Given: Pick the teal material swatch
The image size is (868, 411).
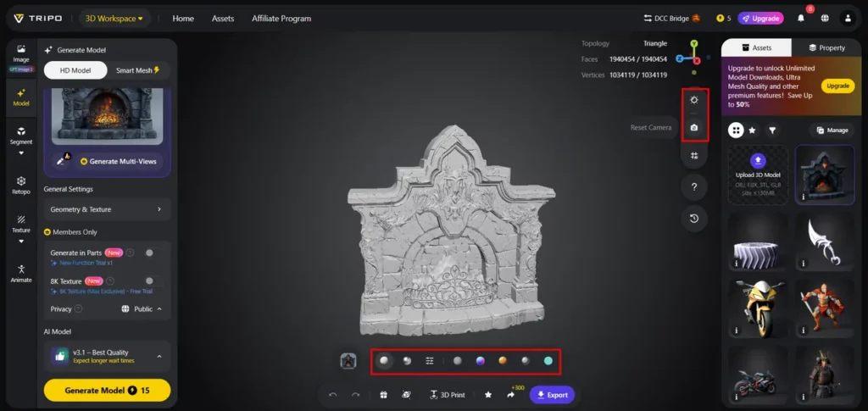Looking at the screenshot, I should click(548, 361).
